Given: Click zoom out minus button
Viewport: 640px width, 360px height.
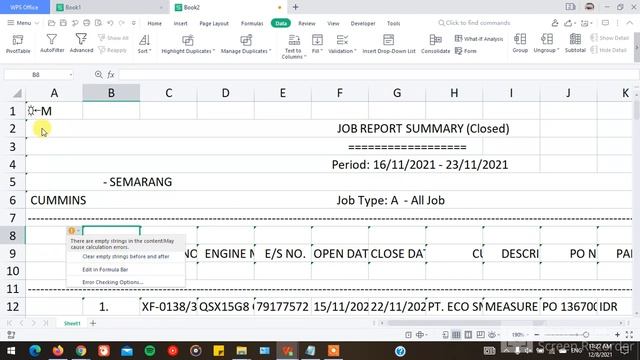Looking at the screenshot, I should [x=537, y=335].
